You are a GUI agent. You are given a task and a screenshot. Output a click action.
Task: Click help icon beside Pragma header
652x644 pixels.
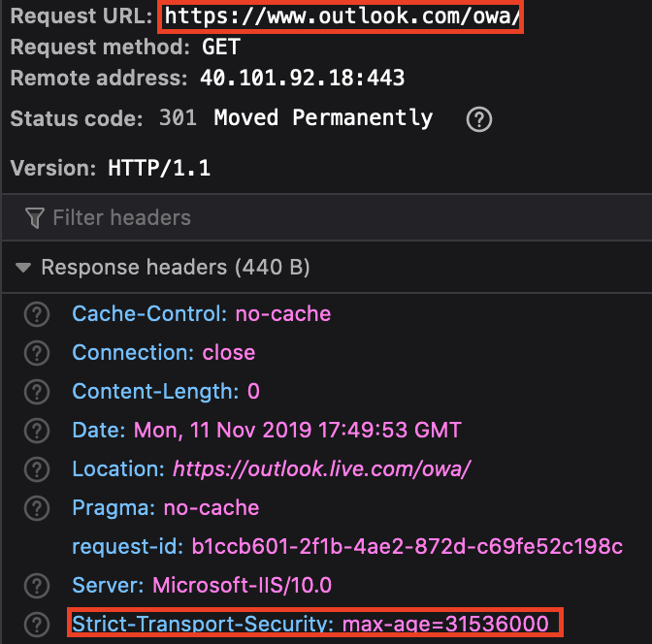pyautogui.click(x=36, y=507)
